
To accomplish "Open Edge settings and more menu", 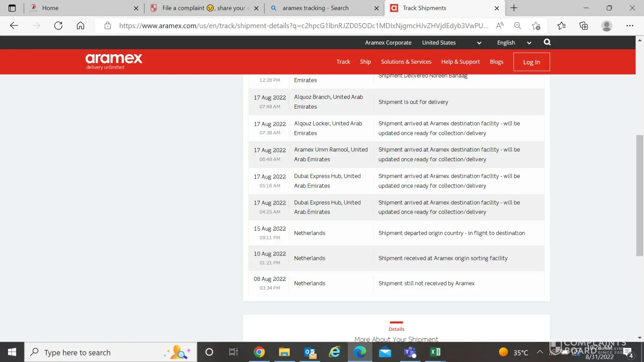I will [630, 26].
